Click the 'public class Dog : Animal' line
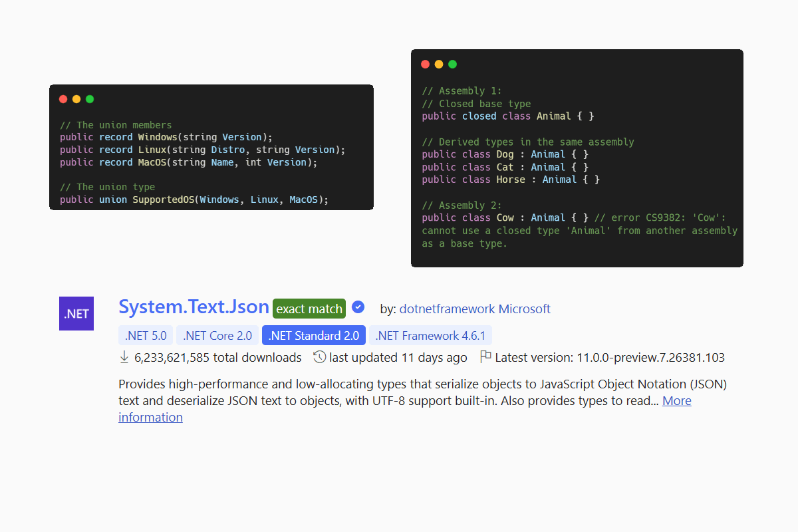Image resolution: width=798 pixels, height=532 pixels. [505, 154]
